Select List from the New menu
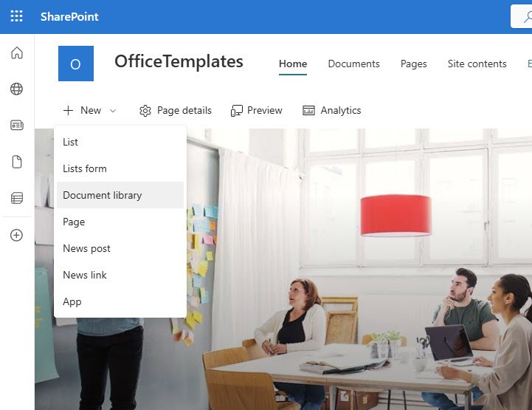The height and width of the screenshot is (410, 532). pos(71,142)
